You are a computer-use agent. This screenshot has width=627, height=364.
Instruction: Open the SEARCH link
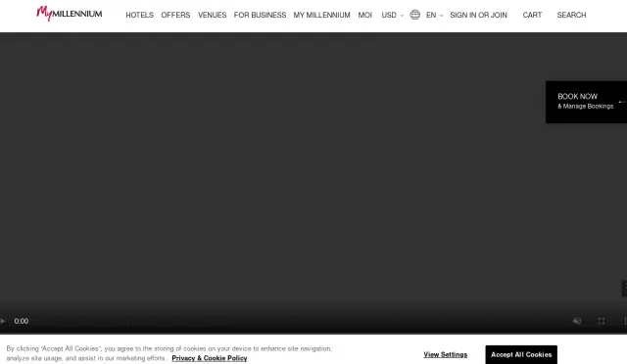[x=571, y=16]
